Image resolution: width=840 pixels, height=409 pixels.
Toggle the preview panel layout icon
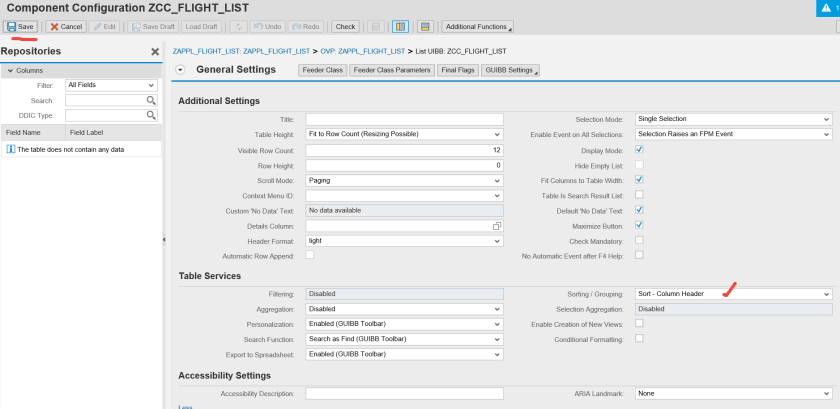coord(424,26)
